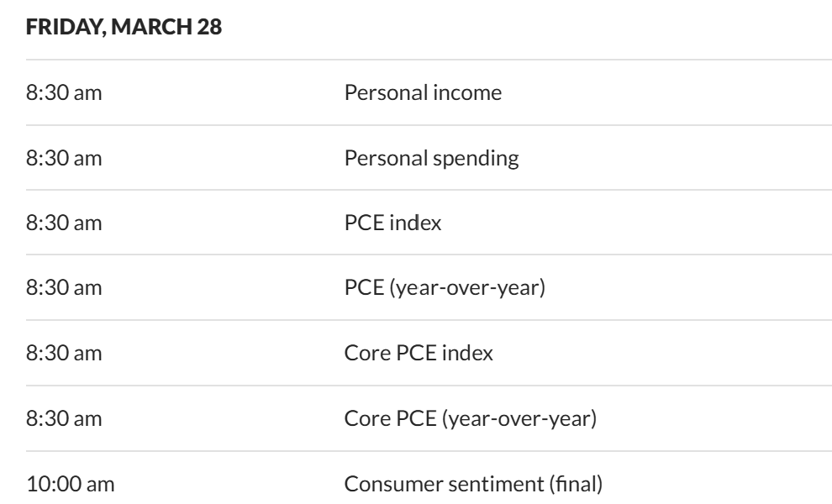The width and height of the screenshot is (832, 504).
Task: Select the Core PCE index entry
Action: (x=419, y=353)
